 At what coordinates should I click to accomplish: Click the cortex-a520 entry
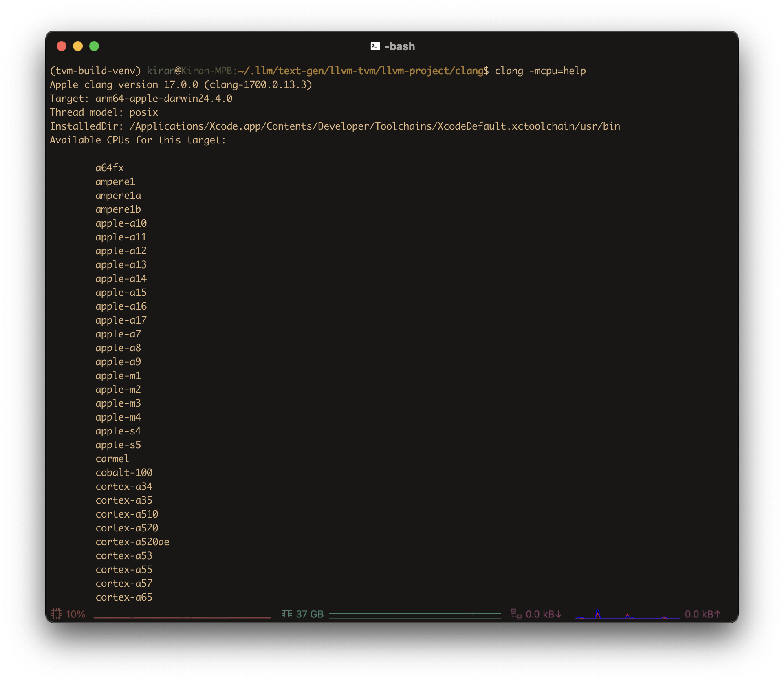127,528
